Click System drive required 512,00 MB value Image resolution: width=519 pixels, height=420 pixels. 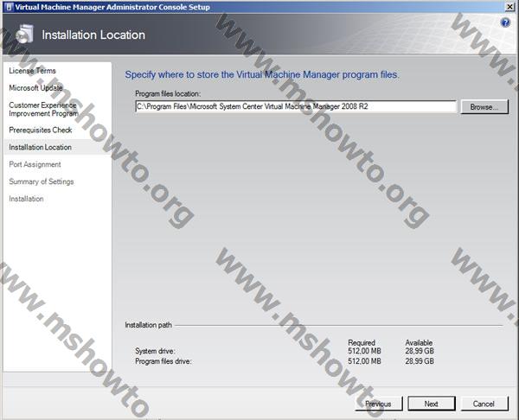click(x=364, y=351)
